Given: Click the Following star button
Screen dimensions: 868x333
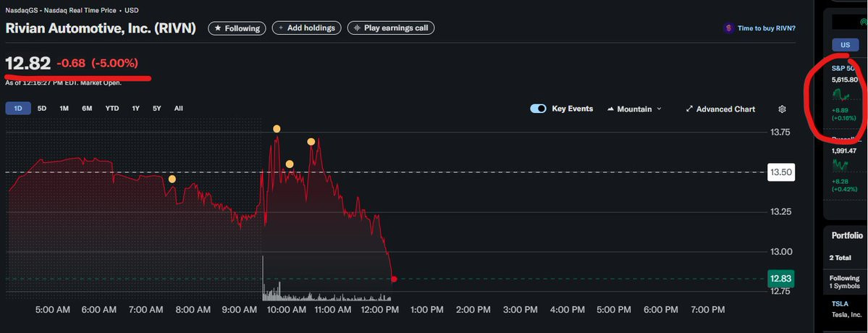Looking at the screenshot, I should point(237,28).
